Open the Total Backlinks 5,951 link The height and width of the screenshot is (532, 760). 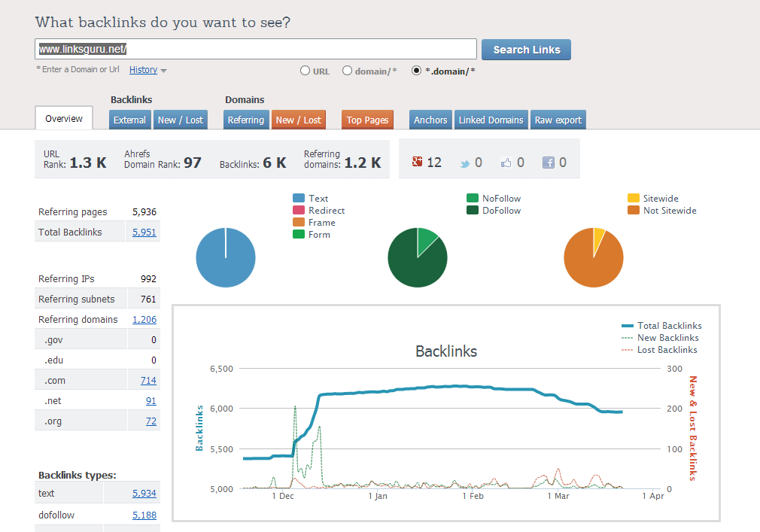point(144,233)
